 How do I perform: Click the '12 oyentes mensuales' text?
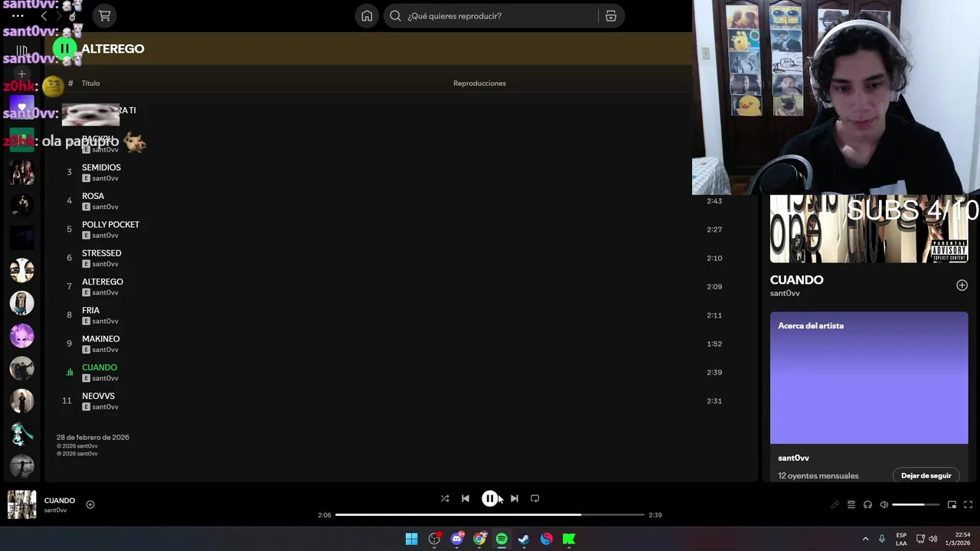[x=818, y=476]
